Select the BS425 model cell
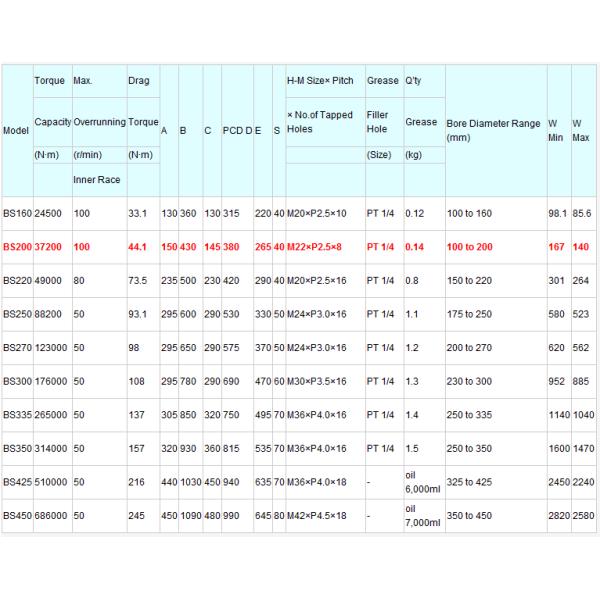Image resolution: width=600 pixels, height=600 pixels. point(18,482)
